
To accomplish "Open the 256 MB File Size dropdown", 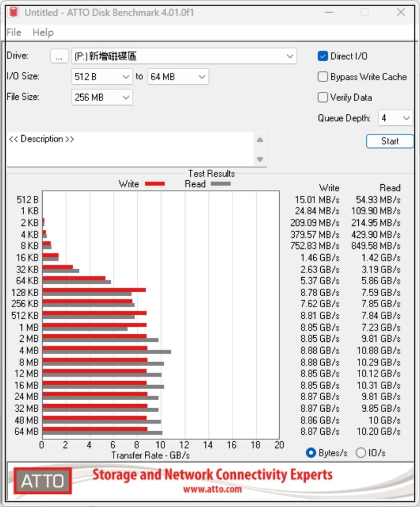I will [x=102, y=98].
